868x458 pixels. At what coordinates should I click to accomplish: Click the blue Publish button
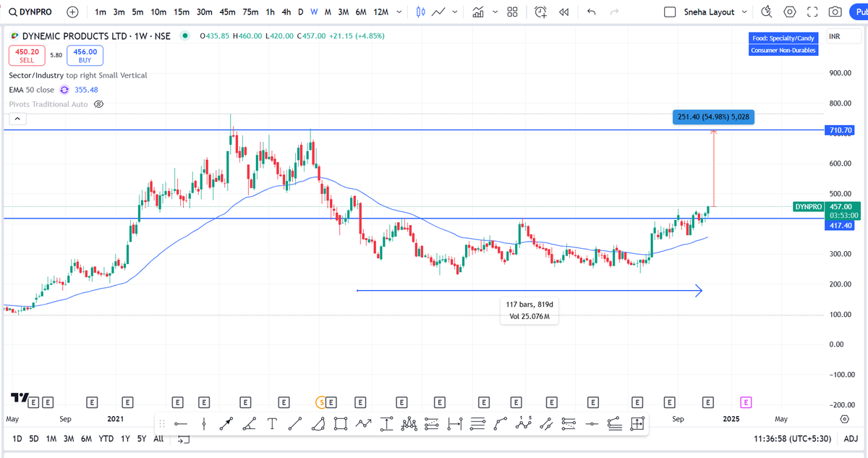click(x=859, y=12)
